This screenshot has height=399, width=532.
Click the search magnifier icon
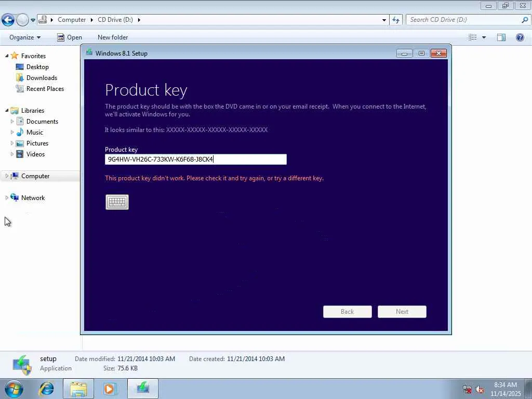point(525,20)
